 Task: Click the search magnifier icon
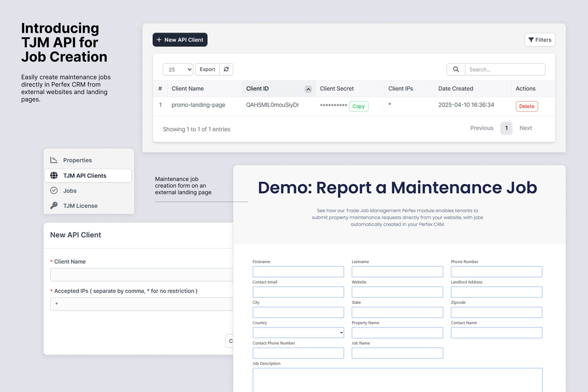click(456, 69)
